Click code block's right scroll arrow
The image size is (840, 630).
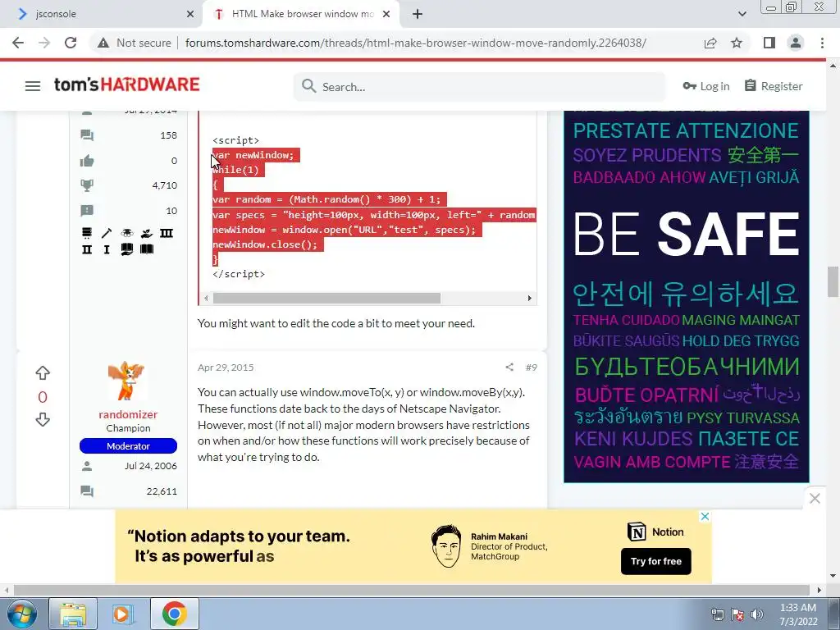point(529,299)
